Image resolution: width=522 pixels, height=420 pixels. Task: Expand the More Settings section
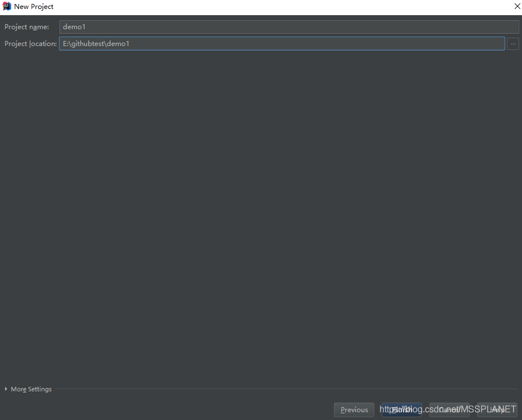pos(28,389)
